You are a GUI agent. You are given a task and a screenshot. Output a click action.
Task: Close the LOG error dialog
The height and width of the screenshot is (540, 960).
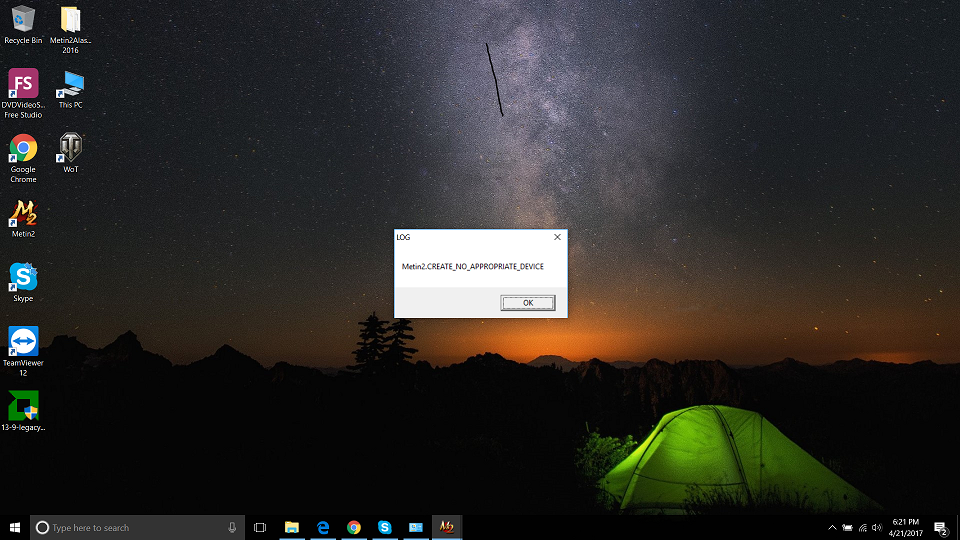click(x=557, y=237)
